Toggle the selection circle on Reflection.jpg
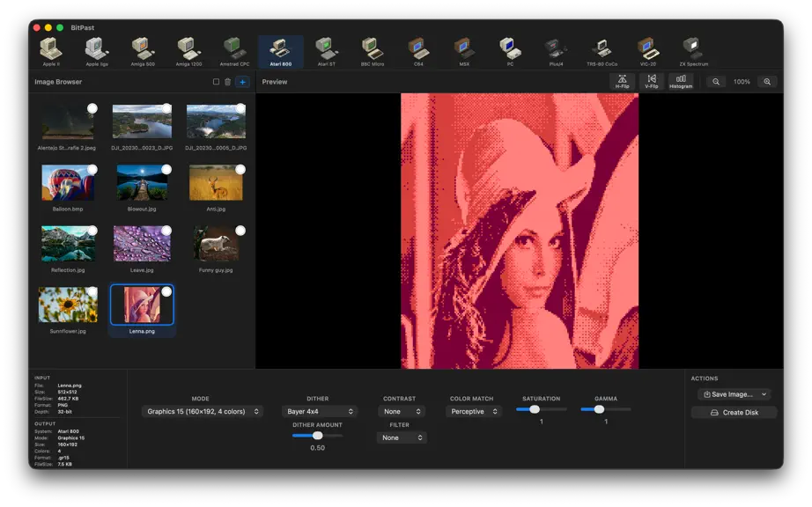Viewport: 812px width, 507px height. click(x=92, y=231)
